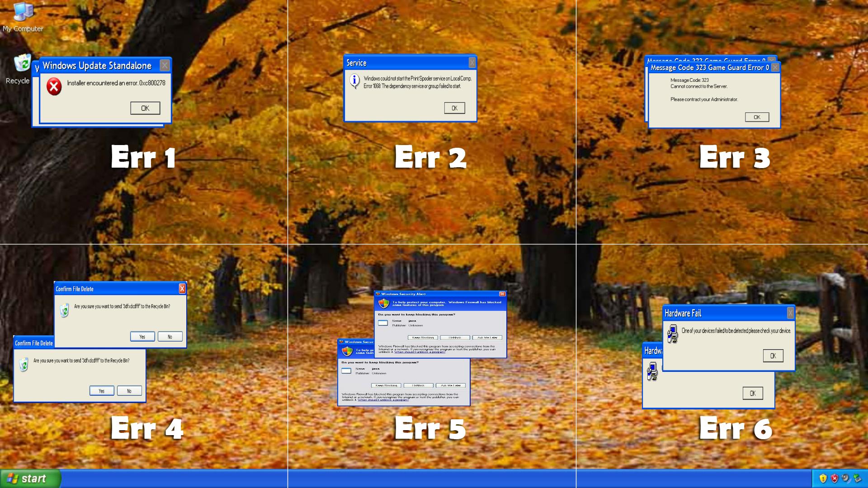Choose No in lower Confirm File Delete dialog
The height and width of the screenshot is (488, 868).
pyautogui.click(x=129, y=391)
